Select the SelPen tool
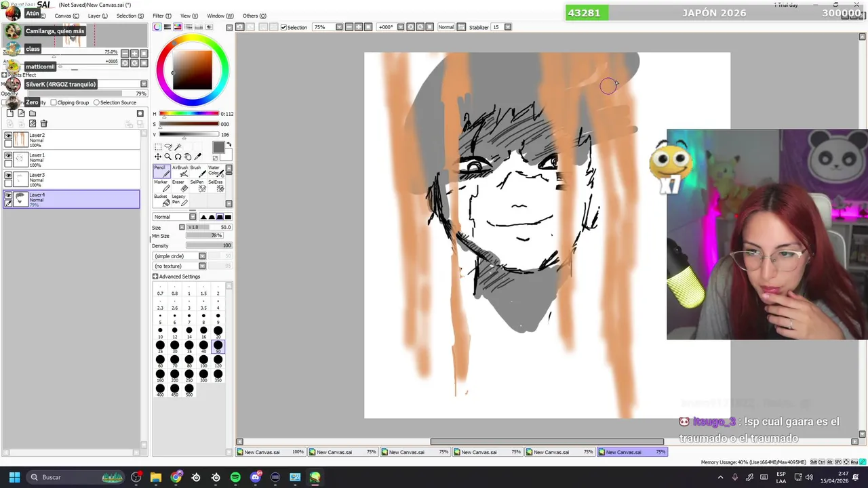 point(197,186)
